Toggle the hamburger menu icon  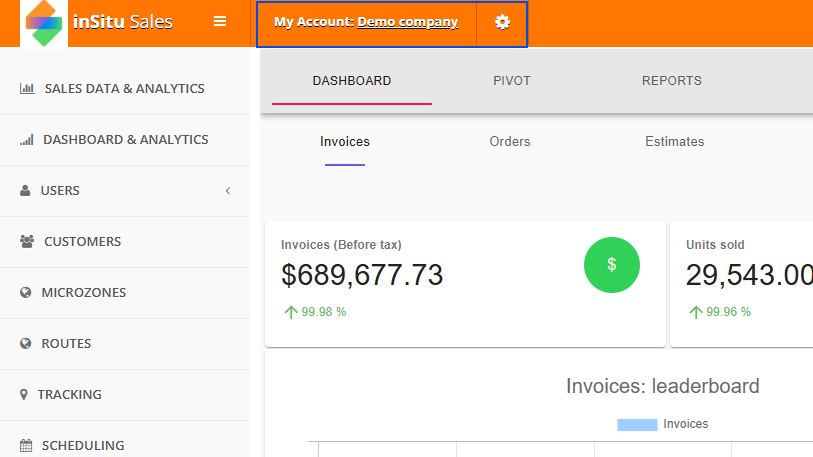click(220, 21)
